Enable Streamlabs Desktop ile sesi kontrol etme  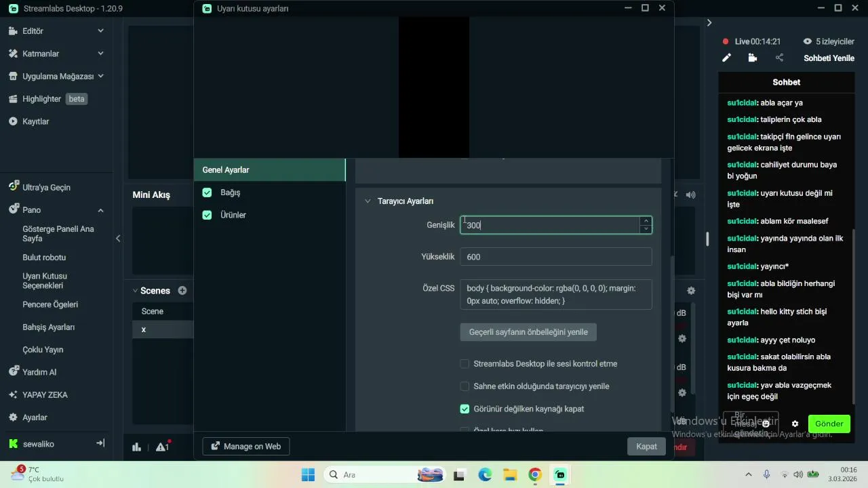tap(465, 364)
